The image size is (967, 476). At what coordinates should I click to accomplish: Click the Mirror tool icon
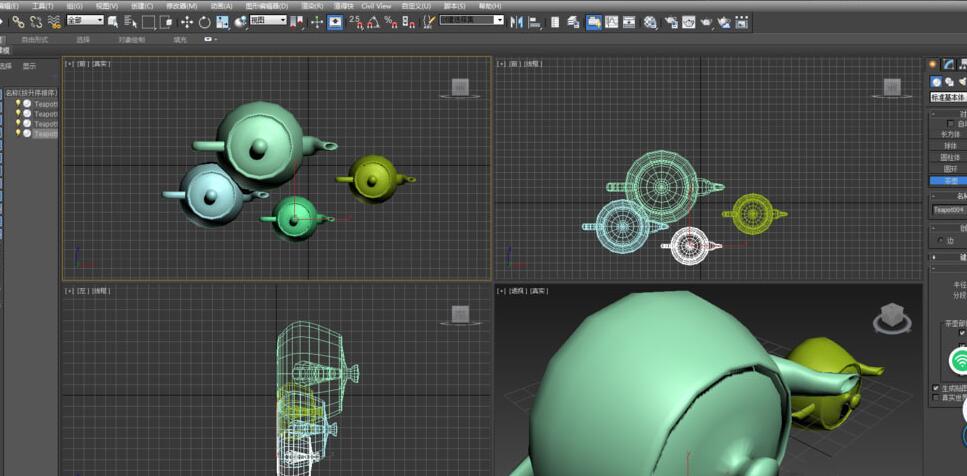pos(517,21)
